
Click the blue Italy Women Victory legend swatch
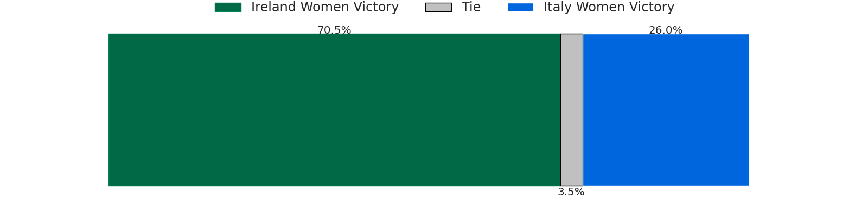point(520,7)
